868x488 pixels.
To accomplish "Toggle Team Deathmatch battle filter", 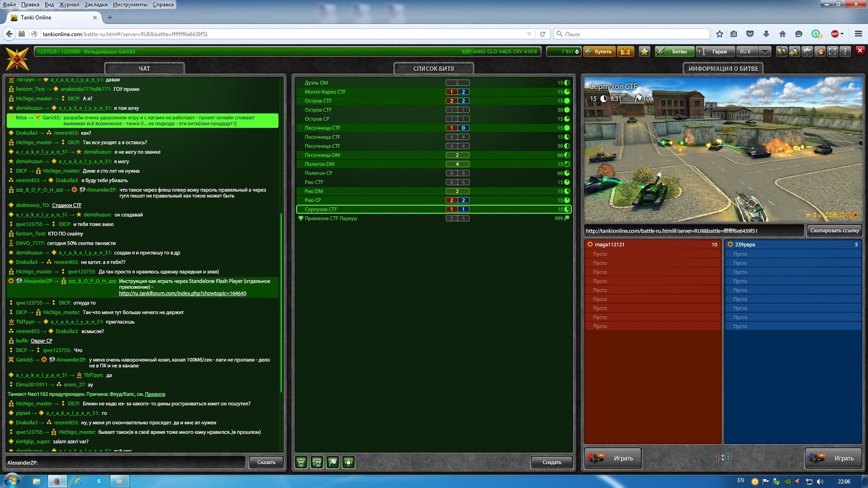I will coord(317,462).
